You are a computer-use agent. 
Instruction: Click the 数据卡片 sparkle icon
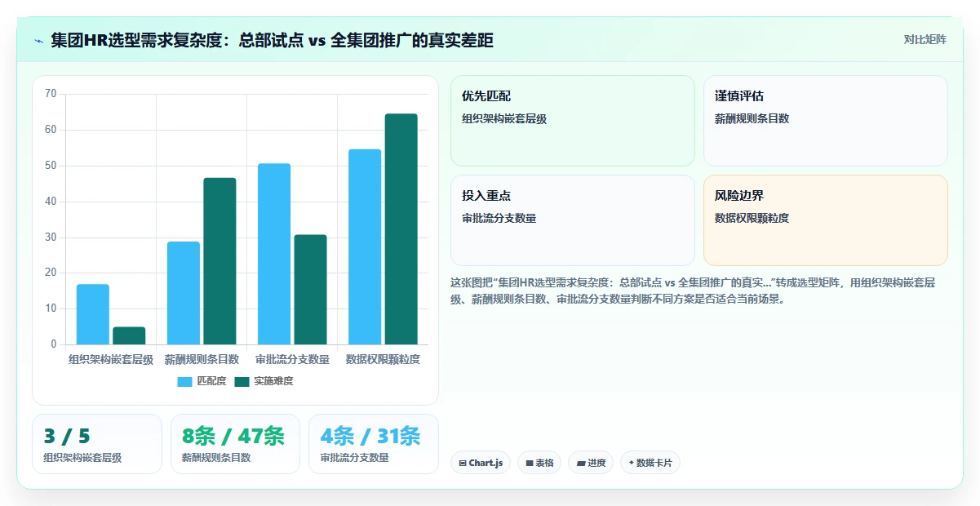[631, 463]
